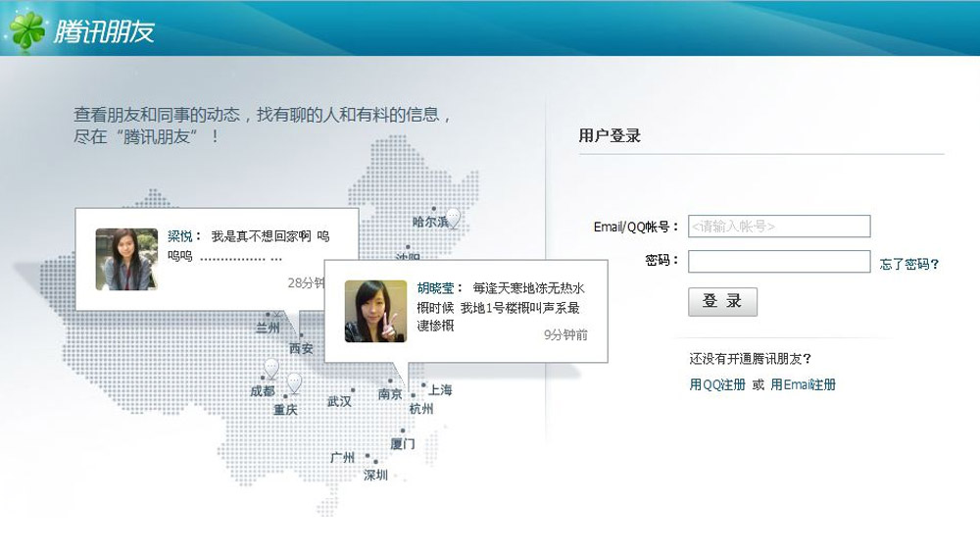Screen dimensions: 980x558
Task: Open 胡晓莹's avatar picture
Action: pos(375,311)
